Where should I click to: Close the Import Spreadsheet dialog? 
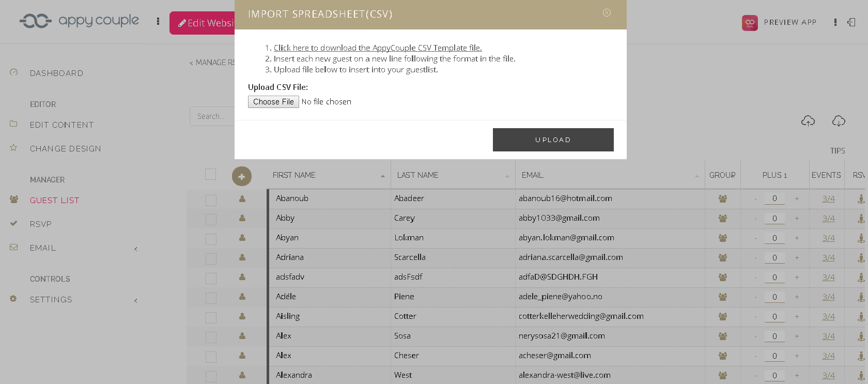607,13
